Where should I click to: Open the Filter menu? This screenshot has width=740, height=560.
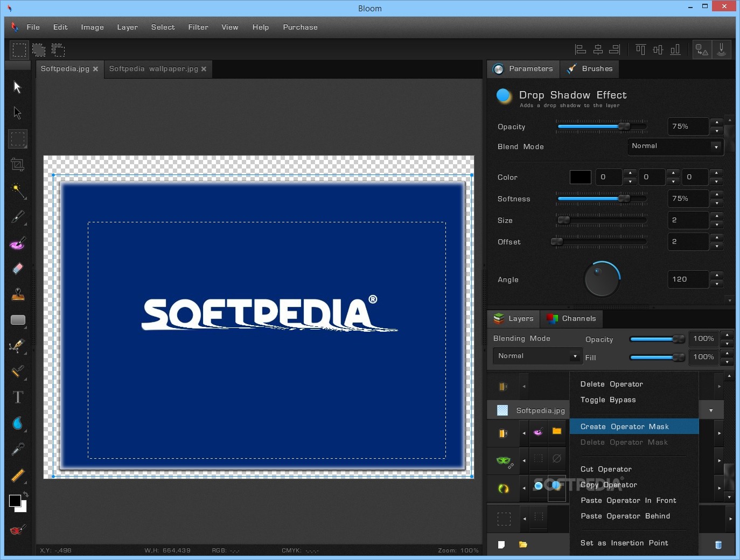[198, 27]
